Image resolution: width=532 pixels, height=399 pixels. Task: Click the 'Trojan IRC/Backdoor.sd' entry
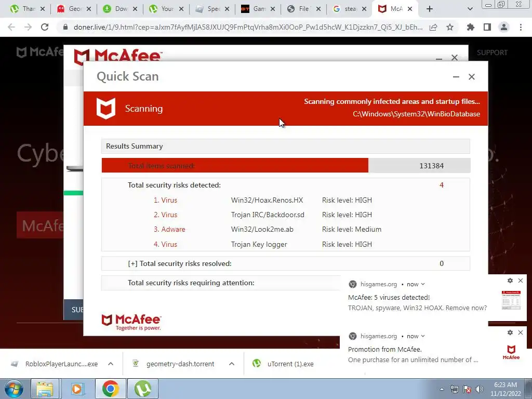tap(268, 215)
